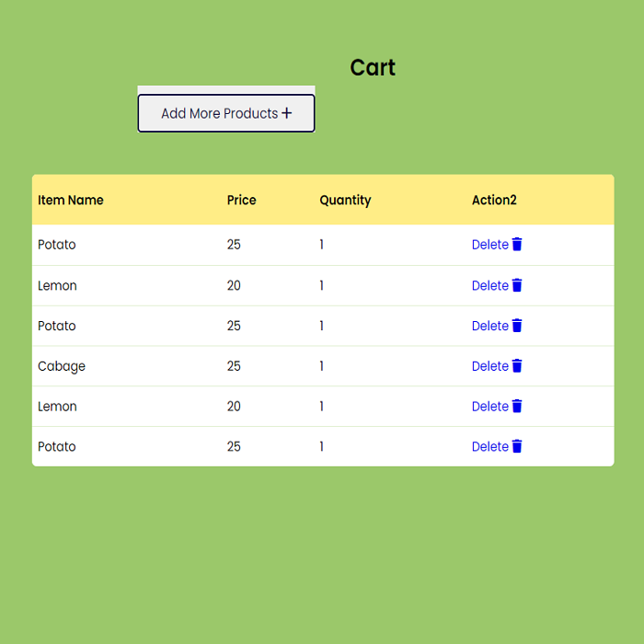
Task: Click the price 25 in the Cabage row
Action: [x=234, y=366]
